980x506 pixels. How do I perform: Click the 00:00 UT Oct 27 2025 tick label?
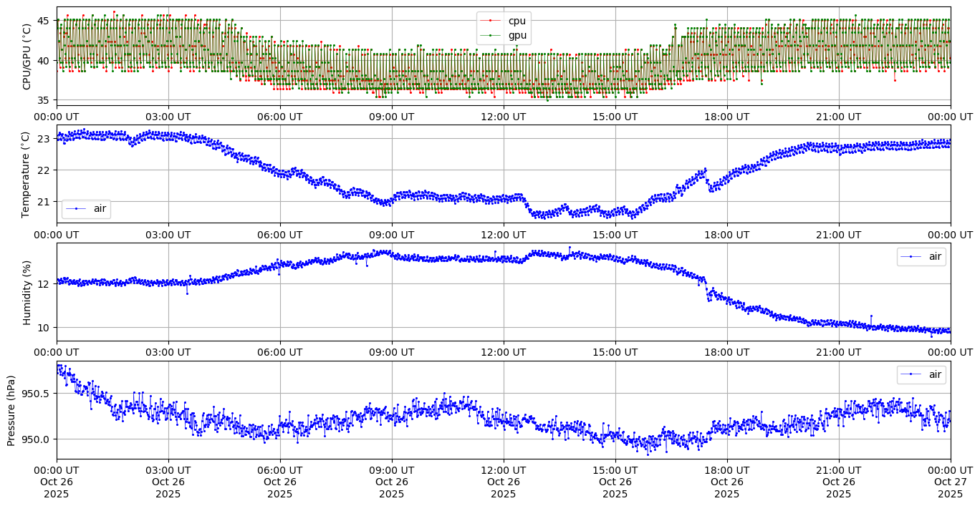[950, 482]
